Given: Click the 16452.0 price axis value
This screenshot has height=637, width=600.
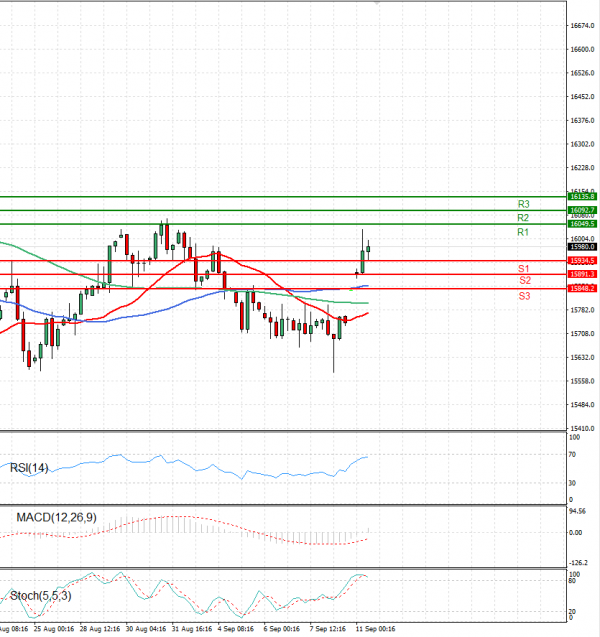Looking at the screenshot, I should 583,97.
